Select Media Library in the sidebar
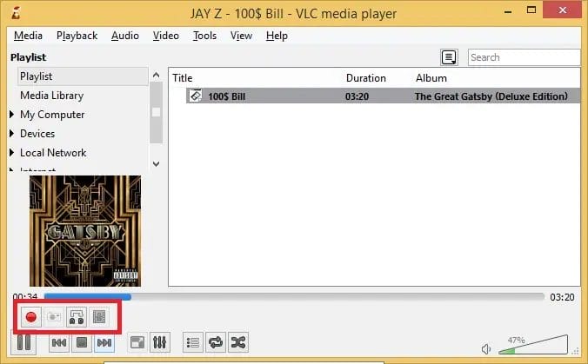Screen dimensions: 588x364 [51, 96]
